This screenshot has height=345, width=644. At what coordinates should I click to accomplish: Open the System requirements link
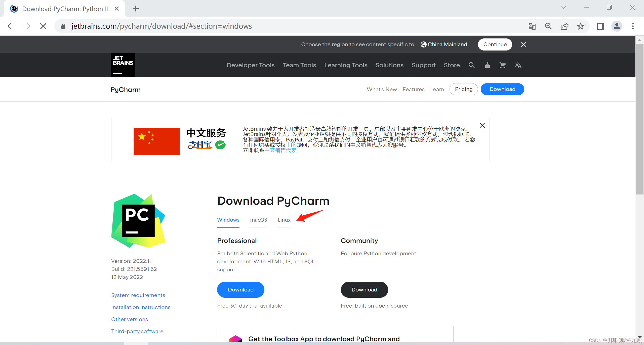[x=138, y=295]
